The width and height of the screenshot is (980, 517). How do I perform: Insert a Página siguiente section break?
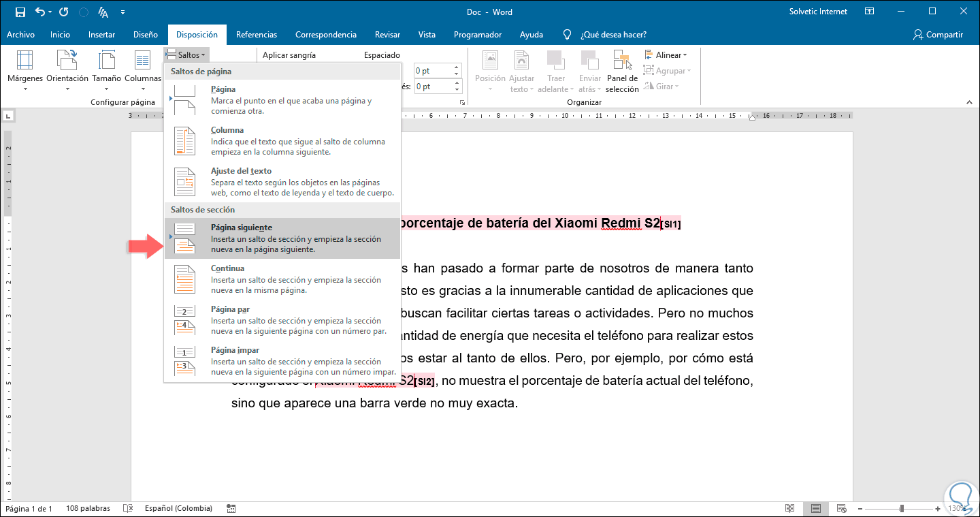282,238
